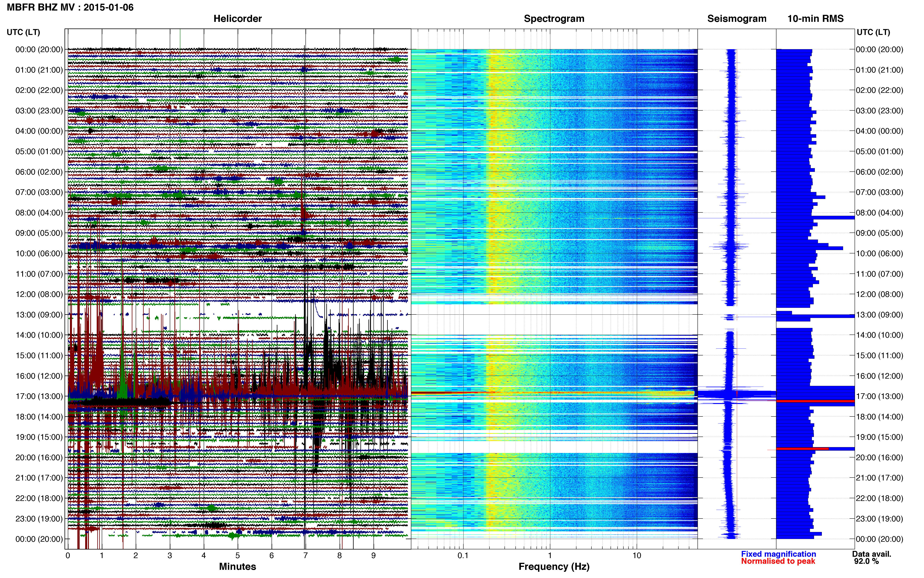Image resolution: width=924 pixels, height=578 pixels.
Task: Click the '10-min RMS' panel heading
Action: pyautogui.click(x=816, y=19)
